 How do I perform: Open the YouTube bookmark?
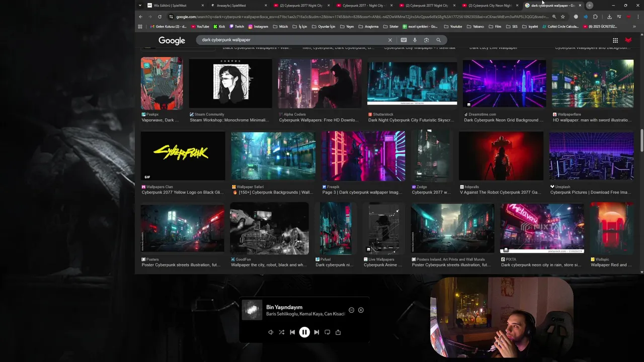[200, 27]
